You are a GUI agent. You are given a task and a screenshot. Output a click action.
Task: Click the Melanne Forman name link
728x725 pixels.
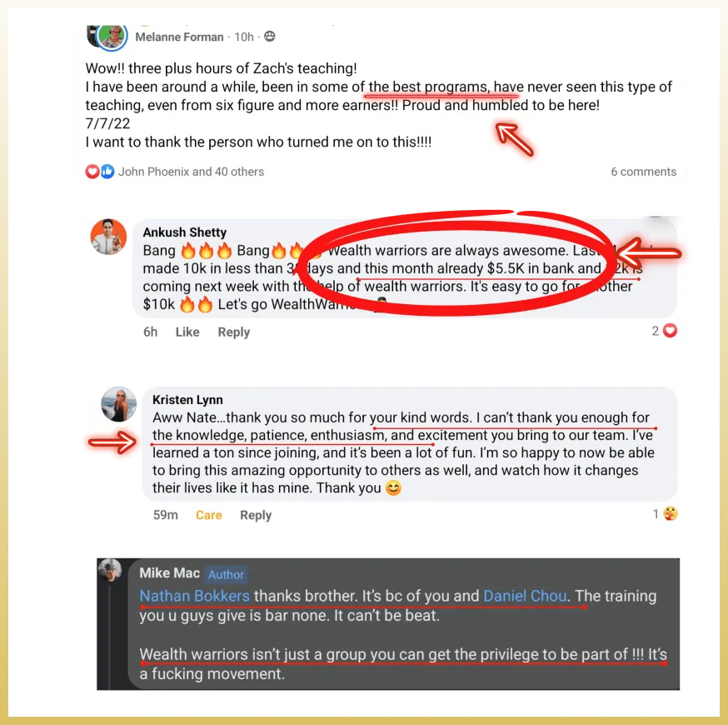pyautogui.click(x=179, y=37)
